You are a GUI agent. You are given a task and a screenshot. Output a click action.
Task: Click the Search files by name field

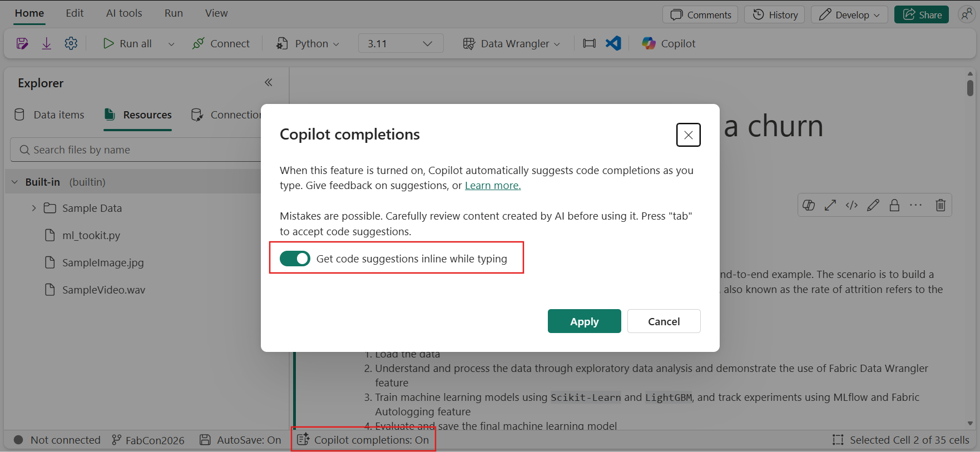click(x=136, y=150)
